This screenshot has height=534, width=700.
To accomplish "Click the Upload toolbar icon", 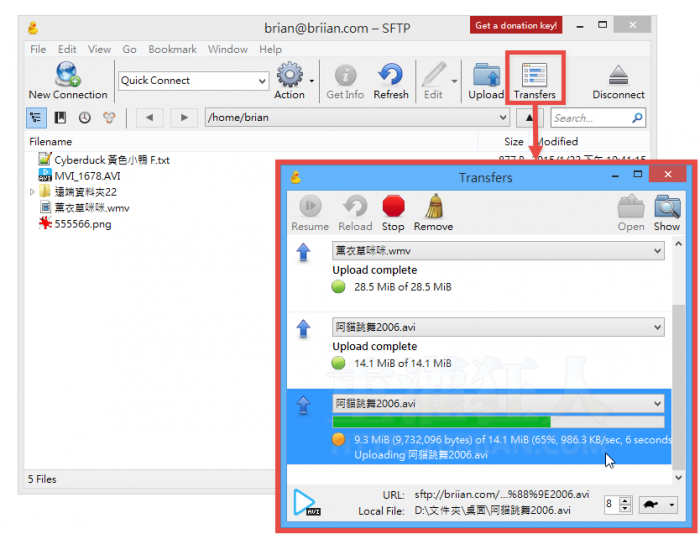I will (x=486, y=78).
